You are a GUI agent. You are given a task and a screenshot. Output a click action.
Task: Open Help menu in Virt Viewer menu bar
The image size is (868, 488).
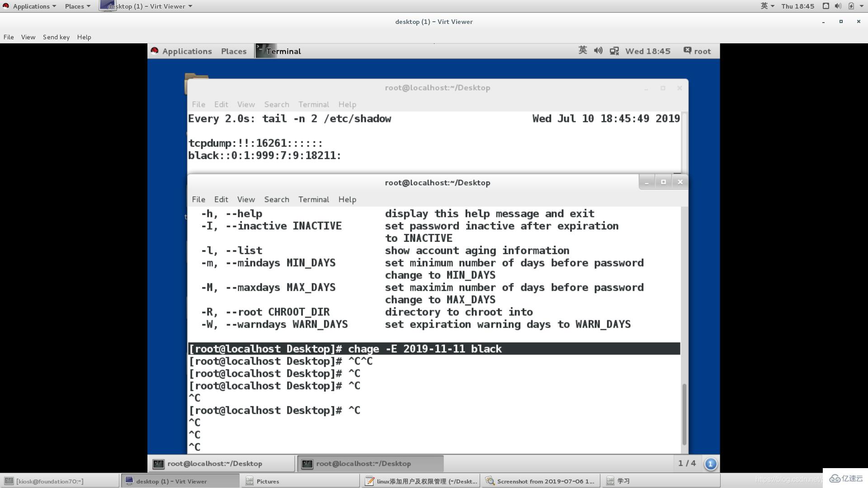(84, 36)
